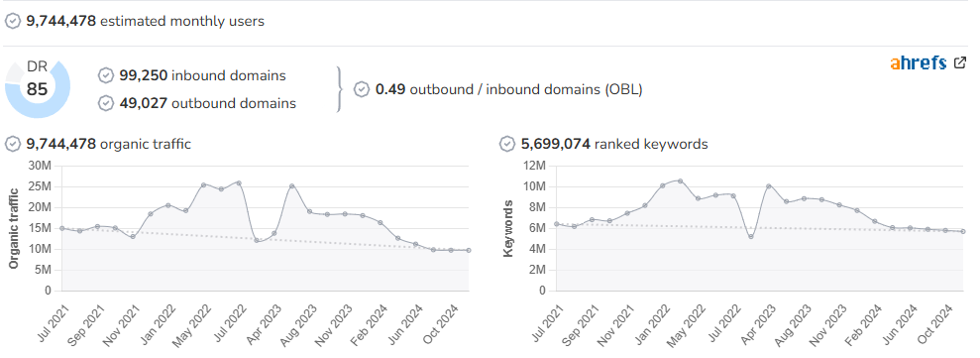Viewport: 980px width, 358px height.
Task: Click the 'Organic traffic' y-axis title
Action: pos(14,228)
